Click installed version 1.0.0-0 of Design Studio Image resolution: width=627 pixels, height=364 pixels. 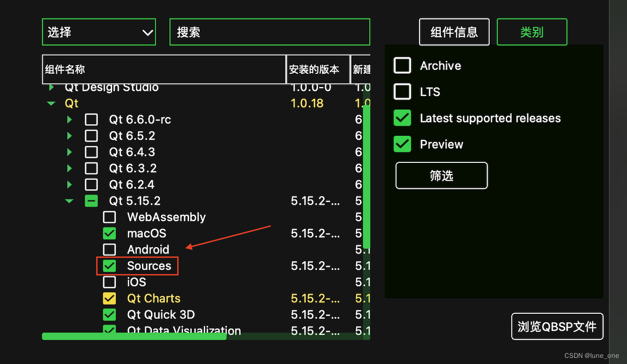click(x=311, y=87)
